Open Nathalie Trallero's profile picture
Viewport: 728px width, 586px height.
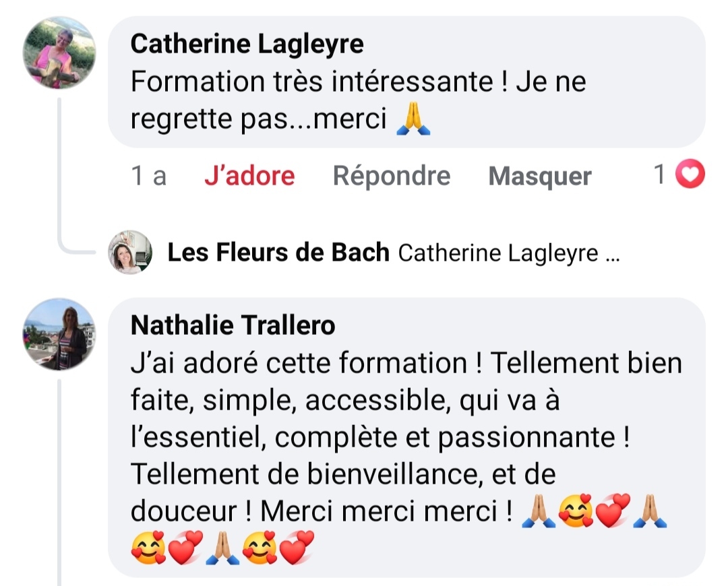[59, 335]
